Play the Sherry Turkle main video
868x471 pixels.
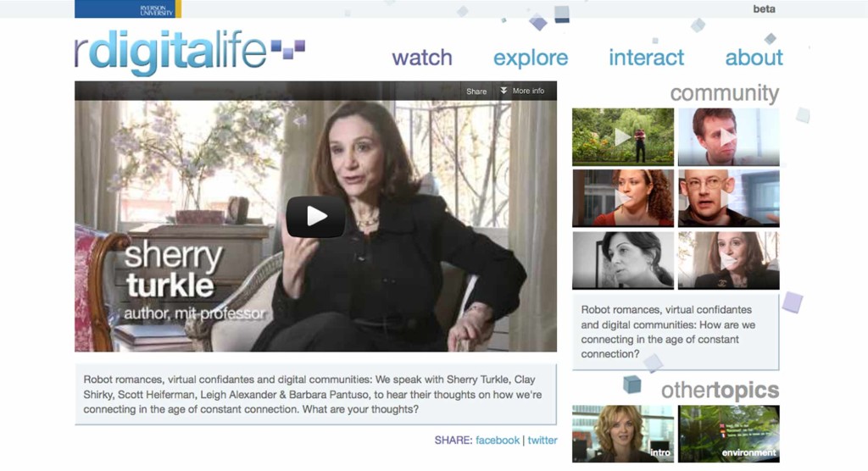click(315, 216)
